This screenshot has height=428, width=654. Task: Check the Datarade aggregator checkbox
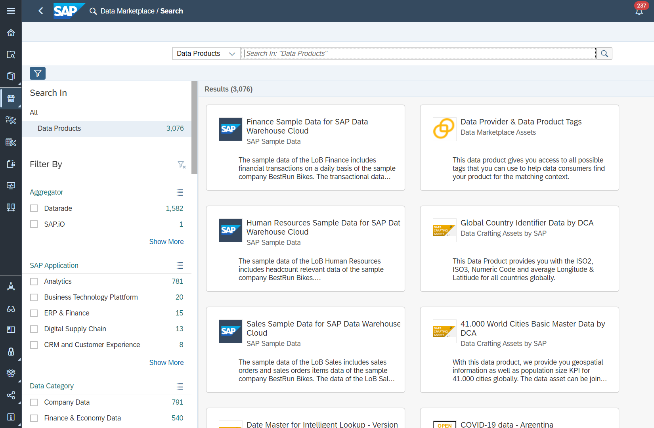pyautogui.click(x=34, y=208)
